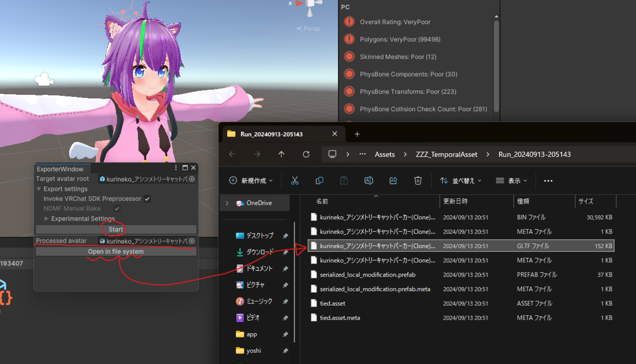Click the Rename icon in Explorer toolbar
The width and height of the screenshot is (636, 364).
point(368,181)
